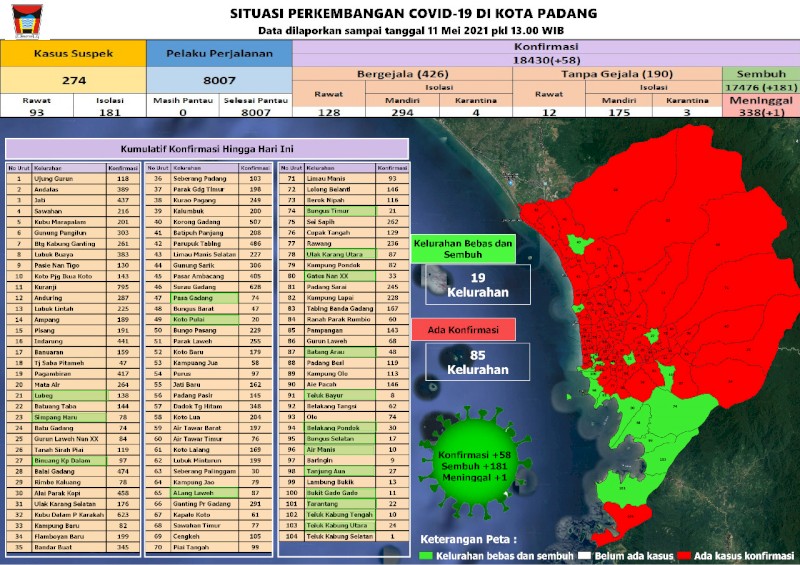Click the 'Teluk Bayur' row

click(344, 395)
